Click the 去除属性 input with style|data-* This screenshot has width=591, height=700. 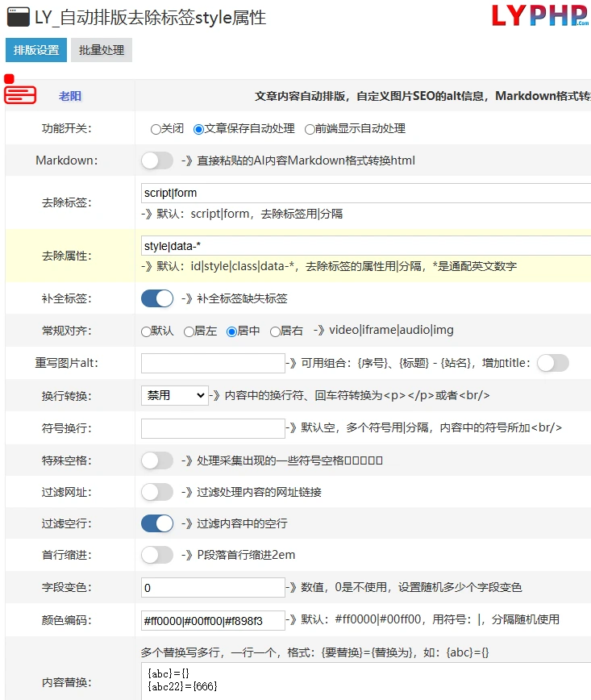366,246
